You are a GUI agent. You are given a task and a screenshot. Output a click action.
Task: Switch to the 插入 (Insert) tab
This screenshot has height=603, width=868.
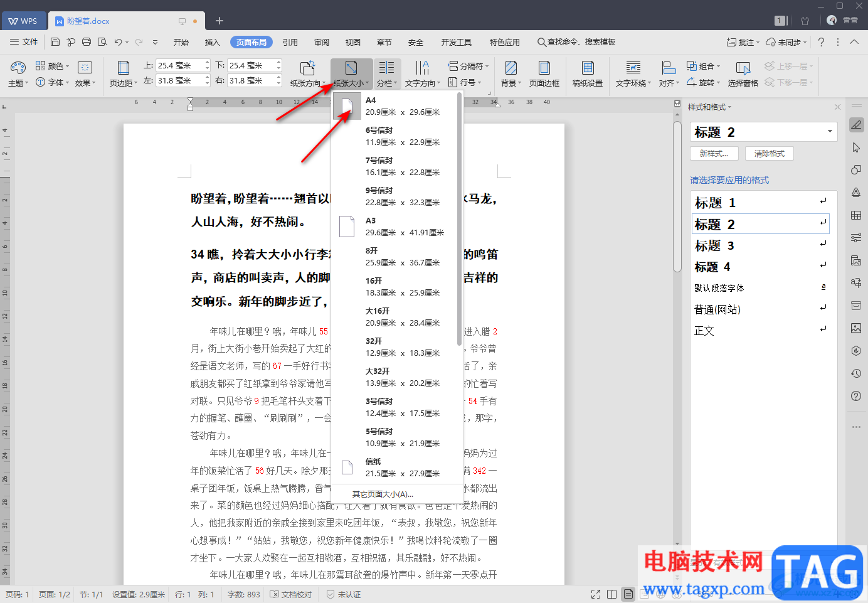pos(213,42)
